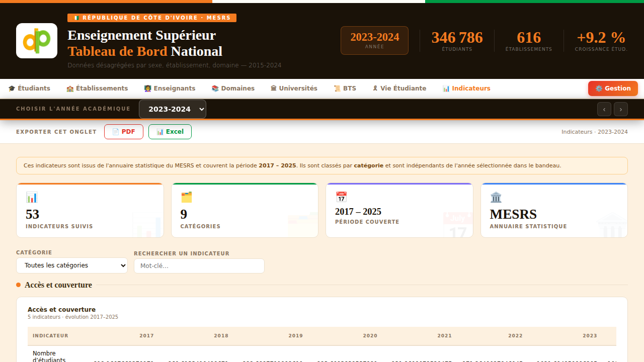This screenshot has width=644, height=362.
Task: Open the Vie Étudiante tab
Action: pos(399,88)
